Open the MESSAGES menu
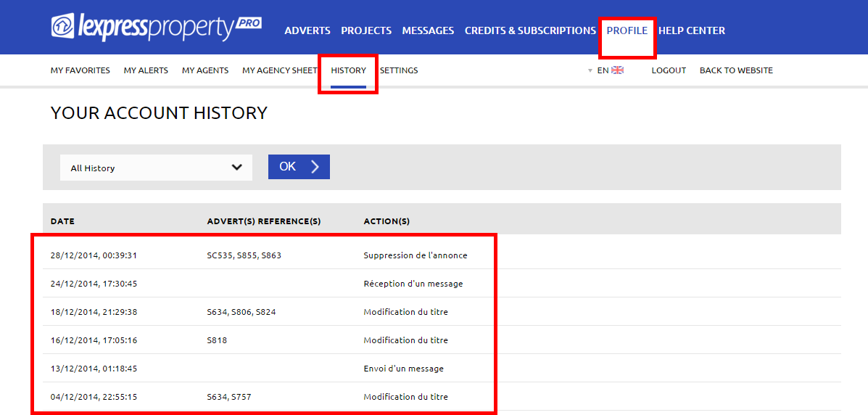The height and width of the screenshot is (415, 868). (x=428, y=30)
